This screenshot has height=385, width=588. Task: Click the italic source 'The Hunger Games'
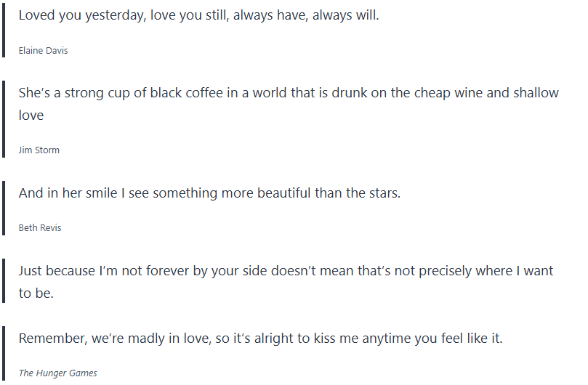pos(57,373)
